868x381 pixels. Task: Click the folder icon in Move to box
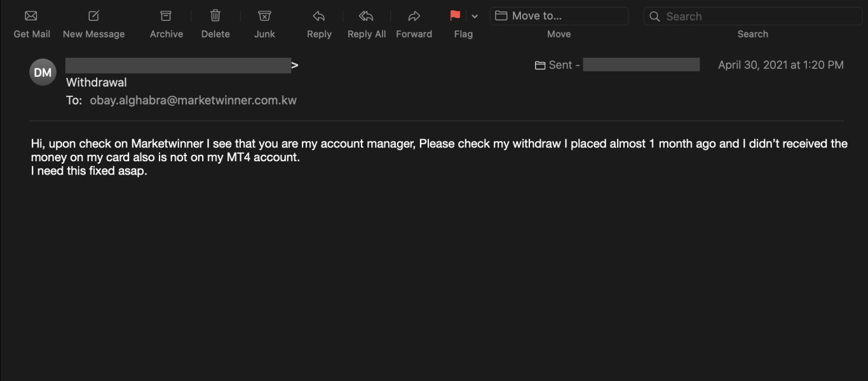(x=501, y=16)
